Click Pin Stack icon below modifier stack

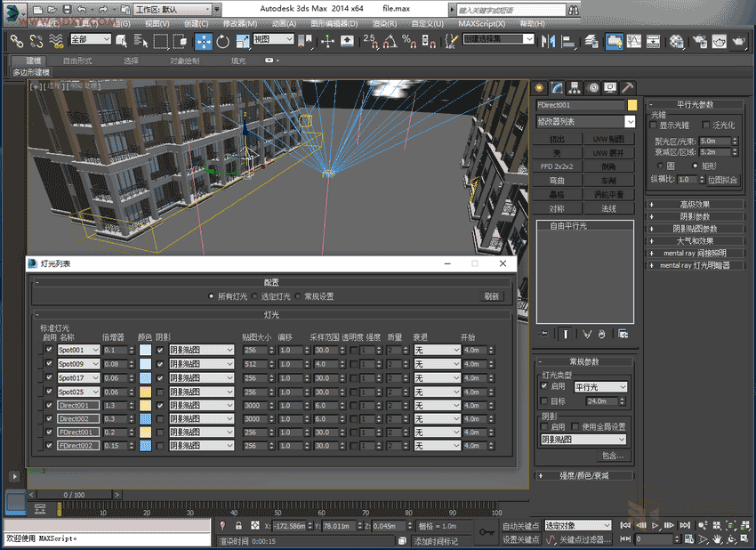click(544, 334)
